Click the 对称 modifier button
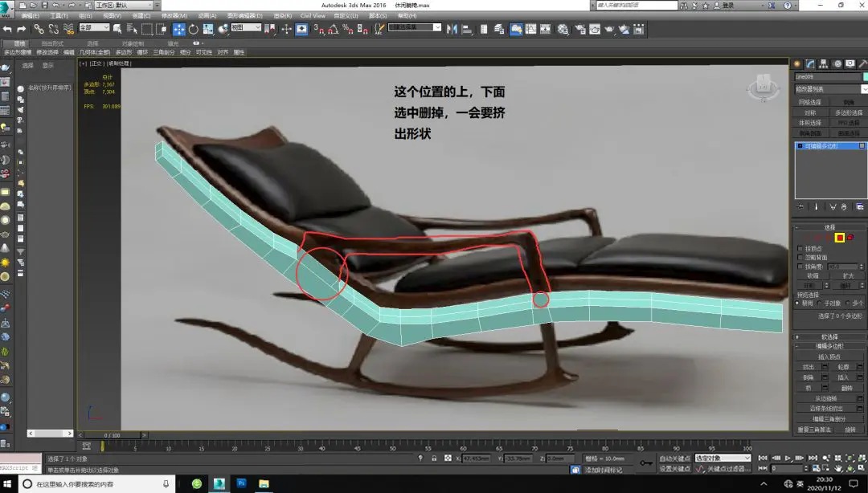Image resolution: width=868 pixels, height=493 pixels. [810, 112]
